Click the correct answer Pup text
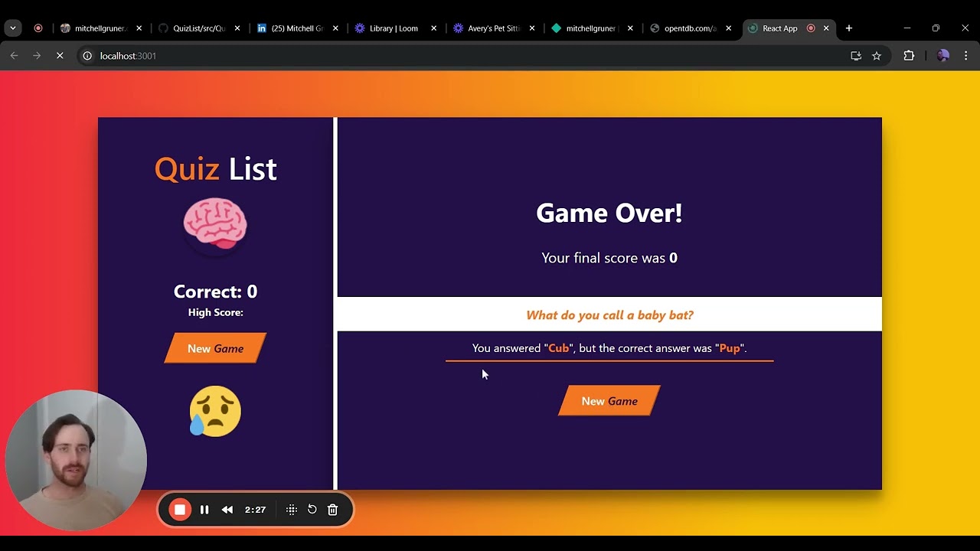 click(730, 348)
